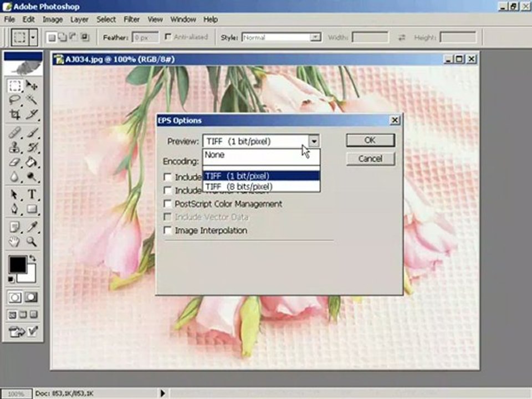This screenshot has height=399, width=532.
Task: Select the Eyedropper tool
Action: coord(32,227)
